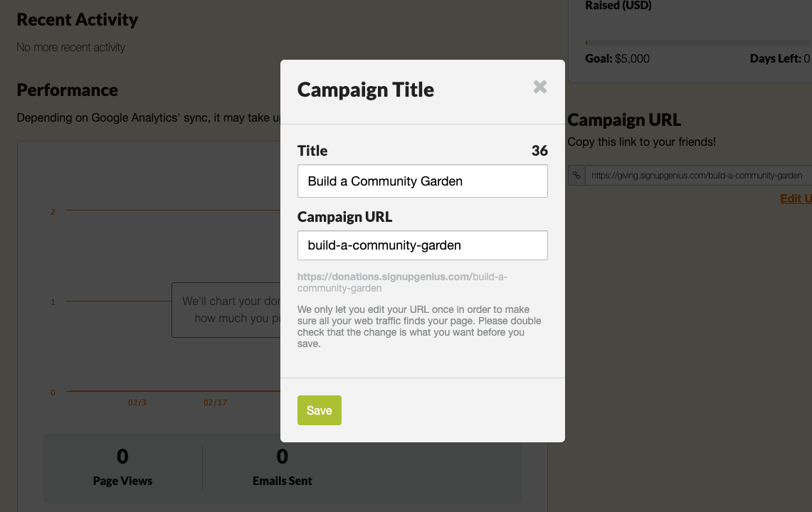Click the 02/17 chart date marker
The image size is (812, 512).
click(215, 402)
